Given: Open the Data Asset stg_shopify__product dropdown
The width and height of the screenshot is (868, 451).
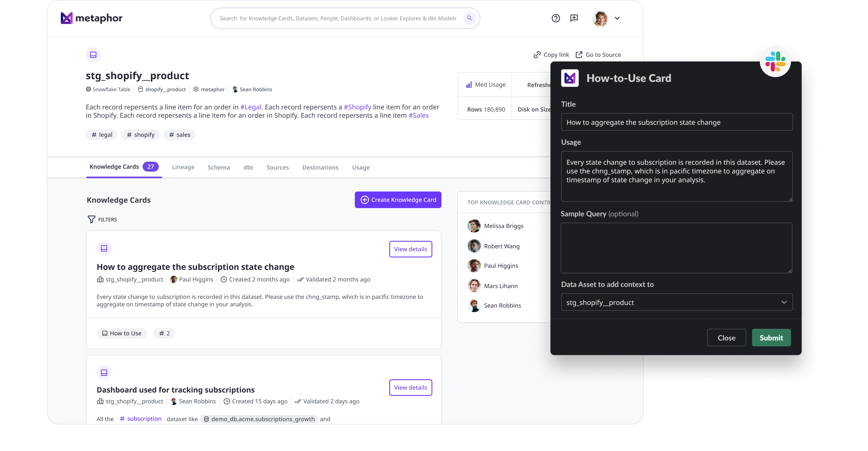Looking at the screenshot, I should pyautogui.click(x=677, y=302).
